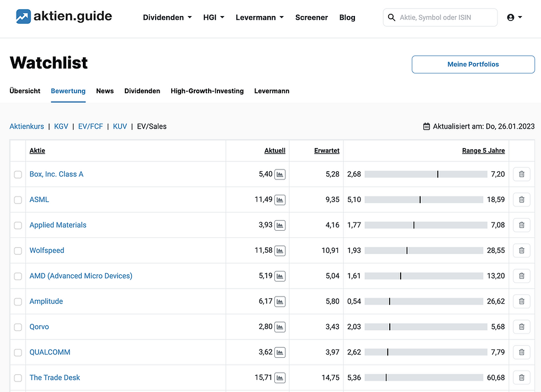
Task: Tick checkbox for Qorvo
Action: tap(18, 327)
